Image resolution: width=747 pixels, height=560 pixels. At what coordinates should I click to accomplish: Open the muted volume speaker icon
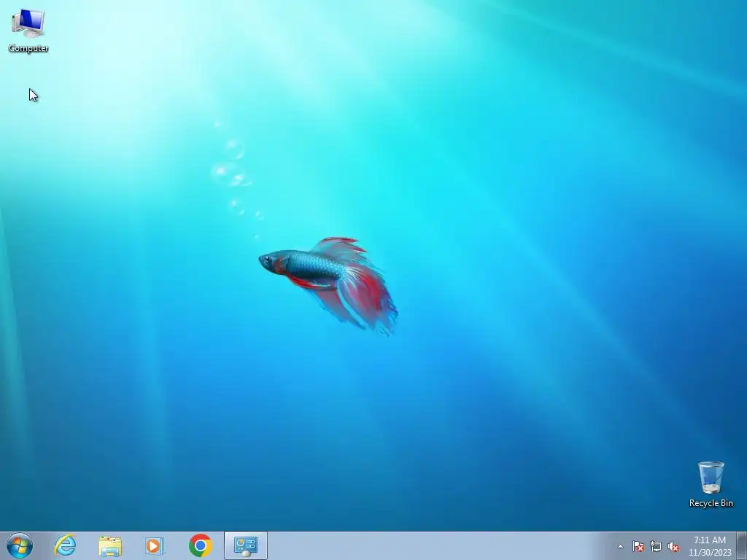click(x=673, y=546)
